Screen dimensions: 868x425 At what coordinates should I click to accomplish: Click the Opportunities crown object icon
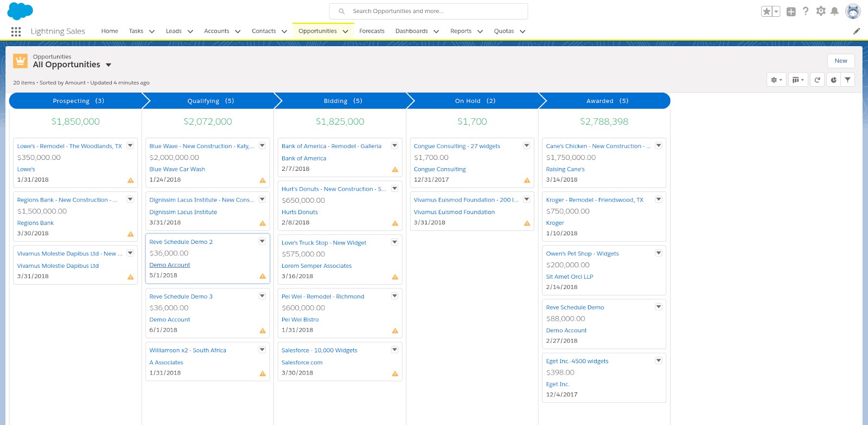(21, 61)
